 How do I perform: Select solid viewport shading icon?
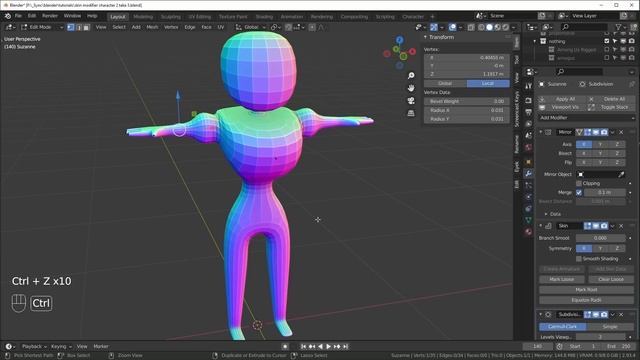489,27
